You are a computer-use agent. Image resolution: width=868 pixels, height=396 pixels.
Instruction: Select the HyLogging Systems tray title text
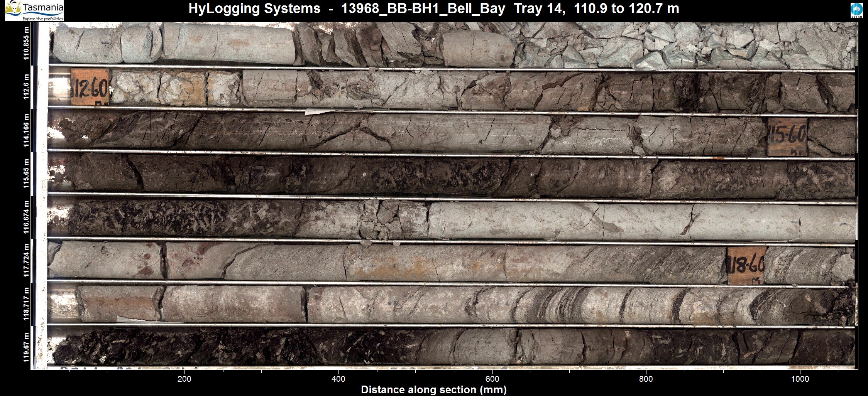(433, 8)
